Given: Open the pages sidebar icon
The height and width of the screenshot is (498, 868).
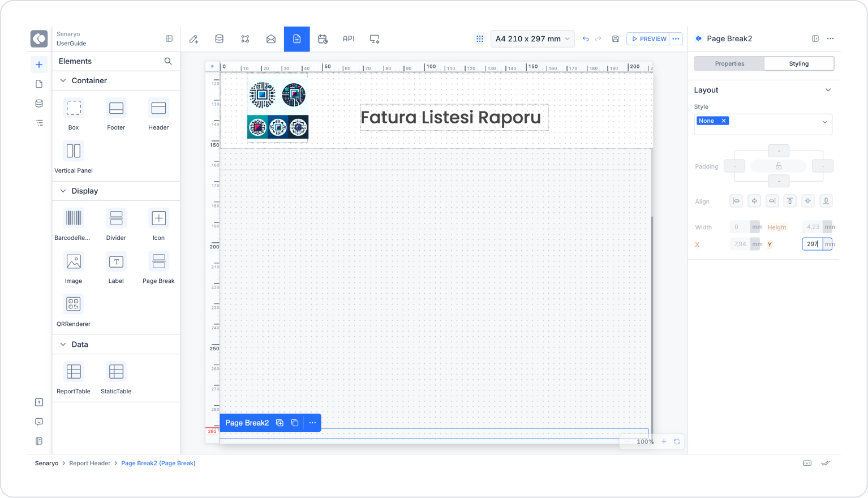Looking at the screenshot, I should (x=39, y=84).
